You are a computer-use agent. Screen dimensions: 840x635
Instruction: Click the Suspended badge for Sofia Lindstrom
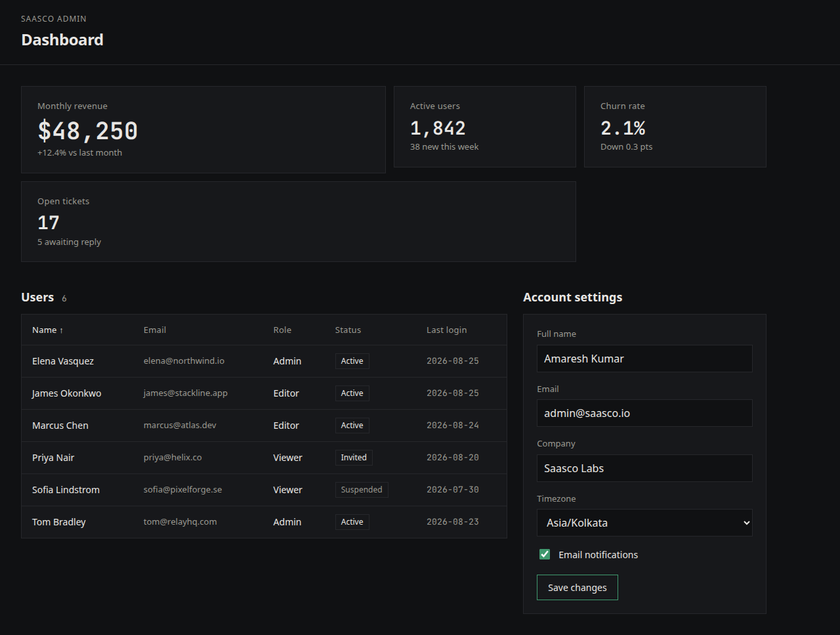pos(362,490)
